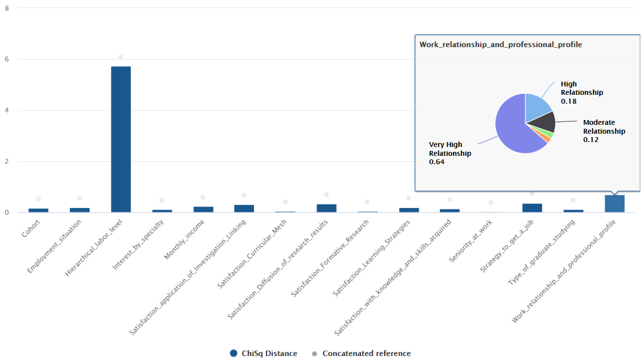The height and width of the screenshot is (360, 644).
Task: Click the blue ChiSq Distance legend marker
Action: (x=234, y=353)
